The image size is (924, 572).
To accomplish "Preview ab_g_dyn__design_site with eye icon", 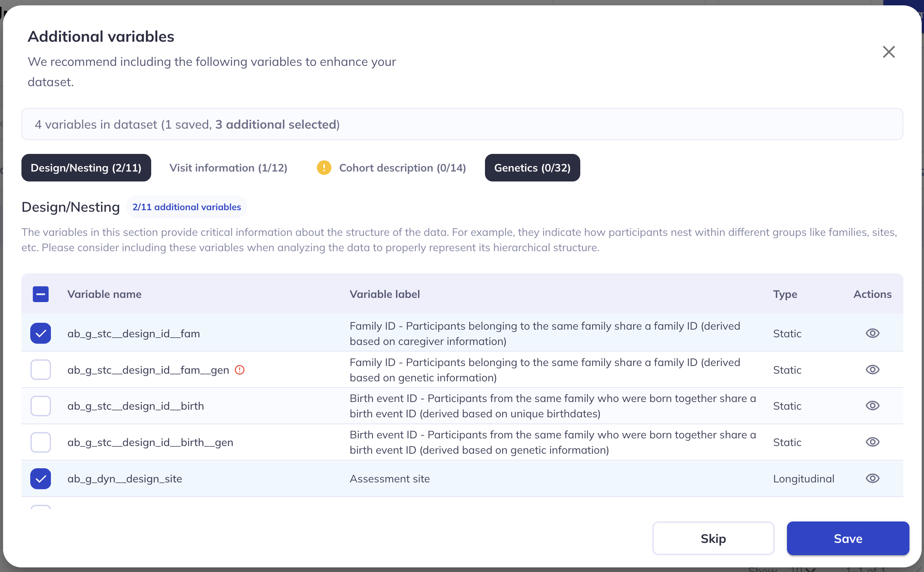I will point(872,478).
